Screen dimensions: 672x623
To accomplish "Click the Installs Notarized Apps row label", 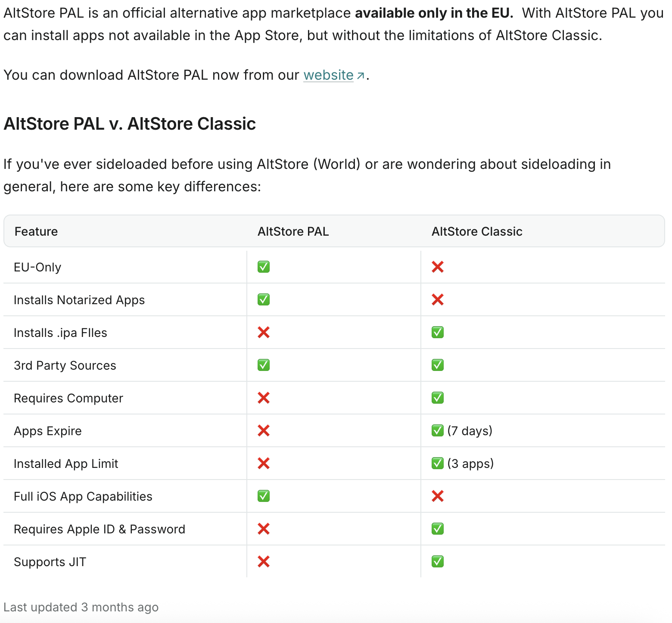I will point(79,300).
